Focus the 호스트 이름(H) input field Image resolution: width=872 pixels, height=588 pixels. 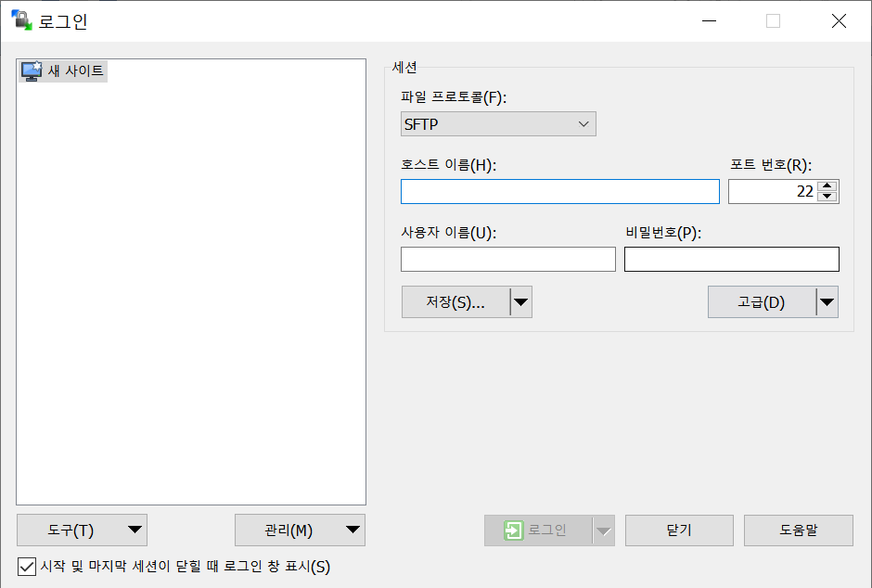[560, 192]
